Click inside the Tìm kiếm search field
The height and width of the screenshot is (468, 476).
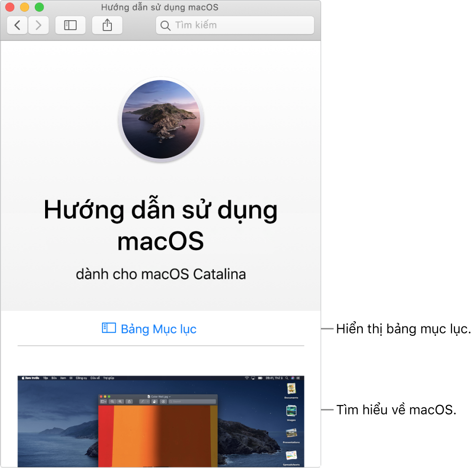[235, 25]
